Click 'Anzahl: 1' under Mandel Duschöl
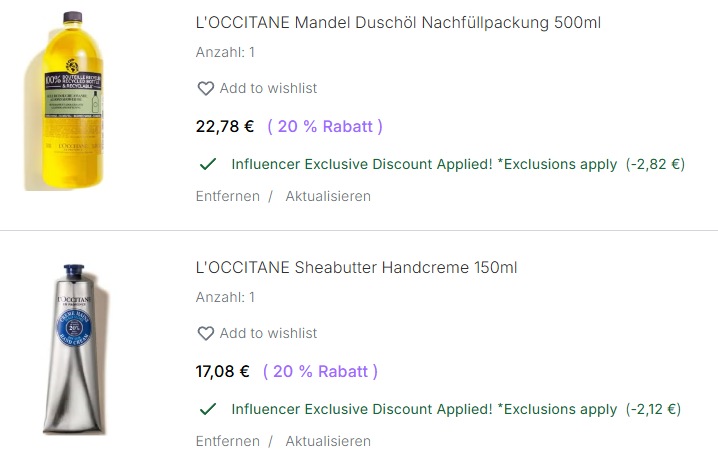The height and width of the screenshot is (462, 718). tap(225, 52)
